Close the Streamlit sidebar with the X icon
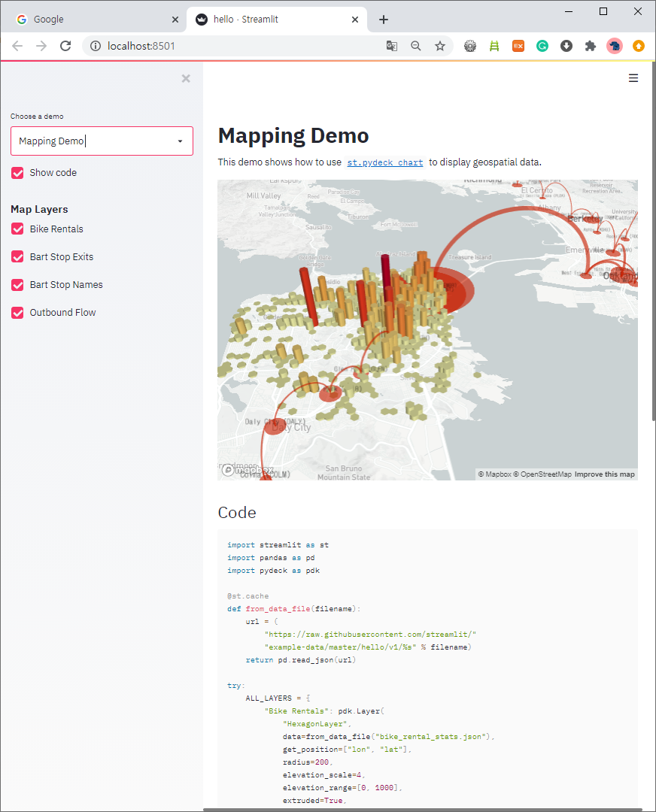656x812 pixels. pos(186,79)
